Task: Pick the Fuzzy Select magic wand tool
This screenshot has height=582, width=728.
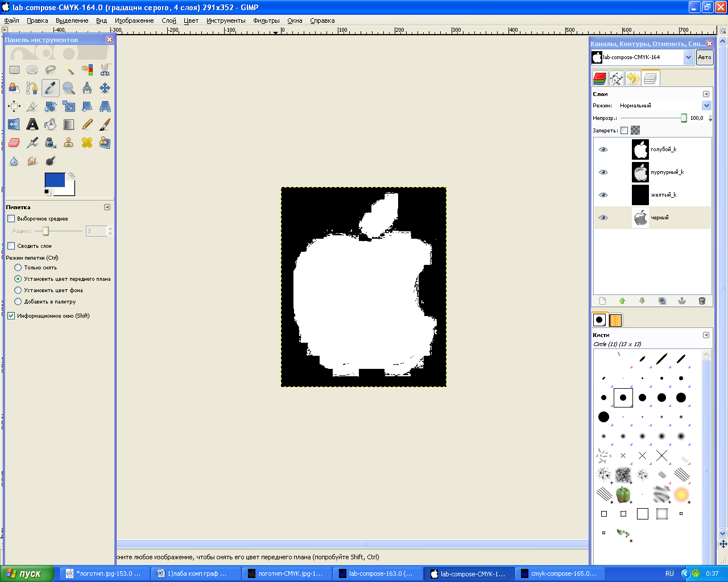Action: coord(69,70)
